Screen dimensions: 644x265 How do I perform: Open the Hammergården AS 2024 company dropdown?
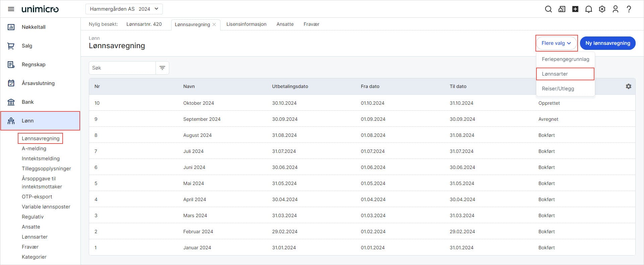[124, 9]
